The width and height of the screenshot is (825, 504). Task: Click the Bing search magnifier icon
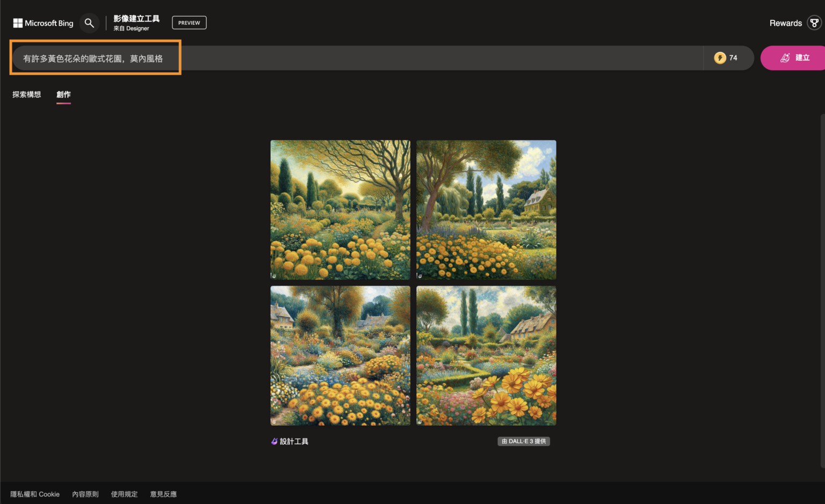89,23
